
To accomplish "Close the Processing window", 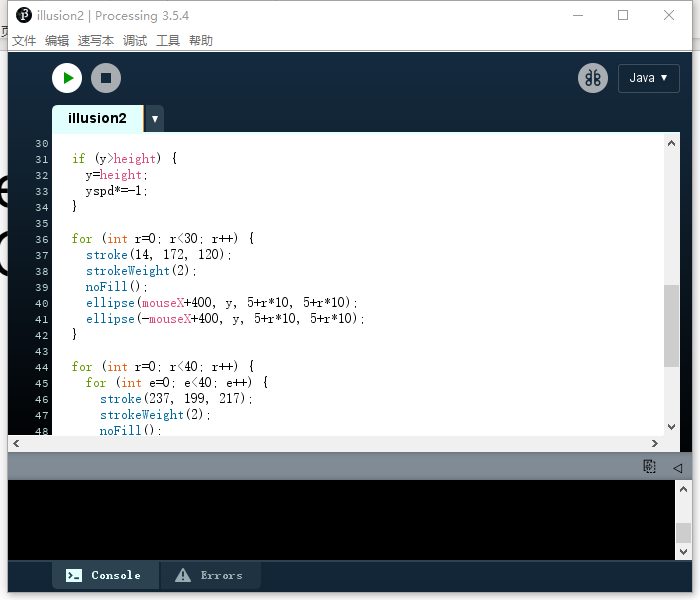I will pyautogui.click(x=669, y=15).
